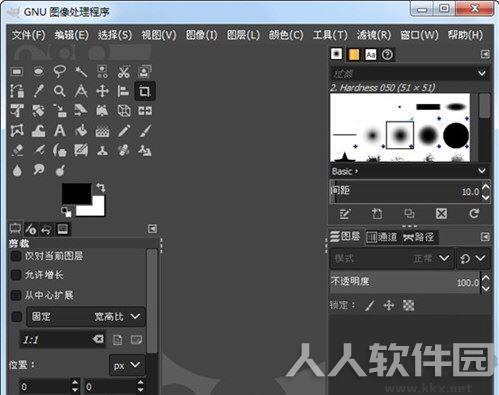Screen dimensions: 499x395
Task: Click the duplicate brush button
Action: click(409, 214)
